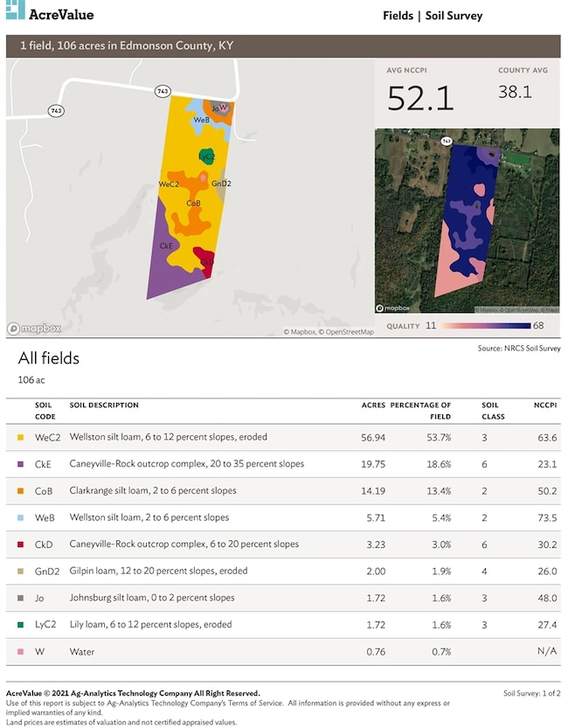
Task: Select the purple CkE legend square
Action: 21,463
